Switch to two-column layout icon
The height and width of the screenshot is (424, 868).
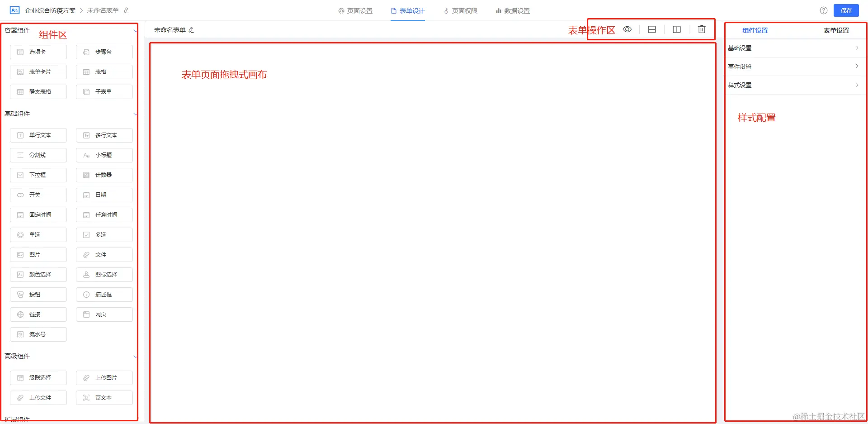point(677,29)
